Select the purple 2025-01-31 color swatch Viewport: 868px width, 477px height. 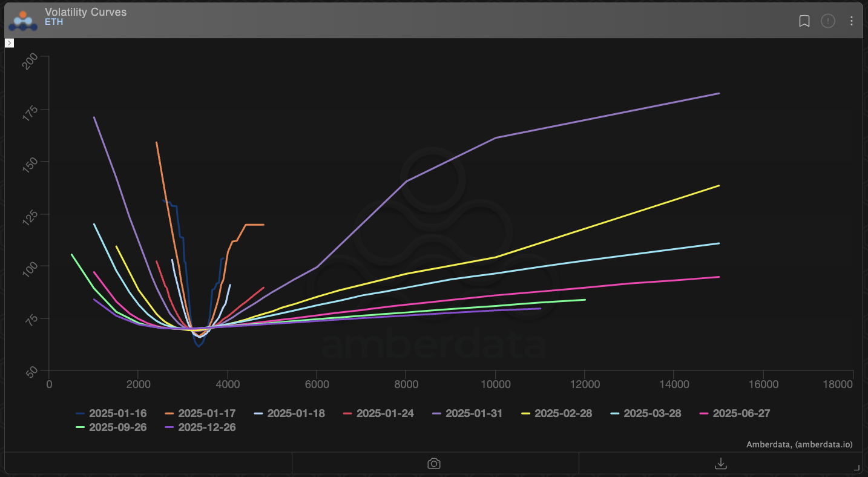(x=436, y=413)
